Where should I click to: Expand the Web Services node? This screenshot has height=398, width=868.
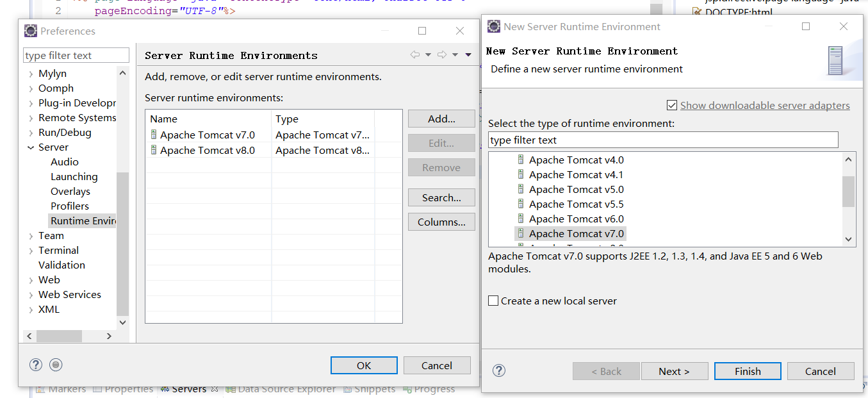[31, 295]
